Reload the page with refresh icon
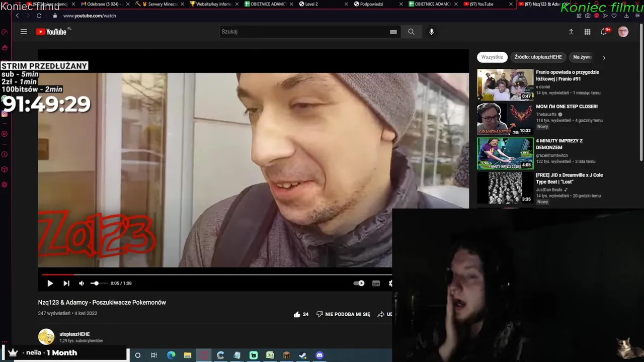This screenshot has width=644, height=362. (39, 16)
